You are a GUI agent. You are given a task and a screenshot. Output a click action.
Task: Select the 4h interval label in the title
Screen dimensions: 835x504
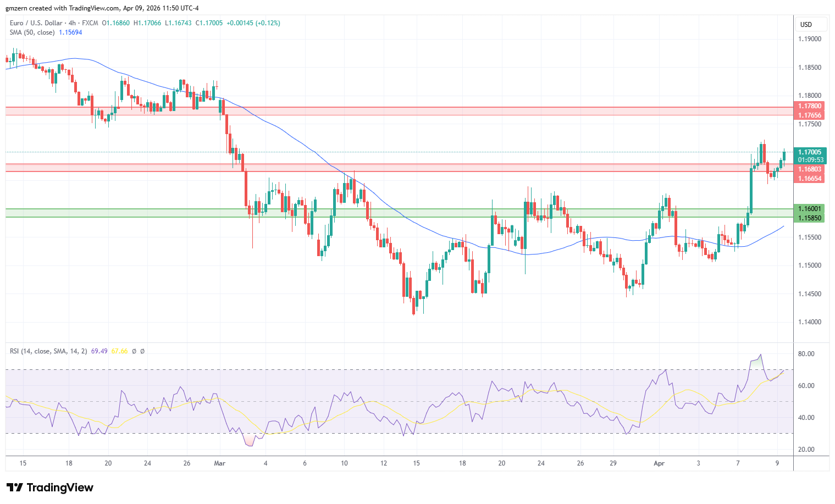(72, 23)
